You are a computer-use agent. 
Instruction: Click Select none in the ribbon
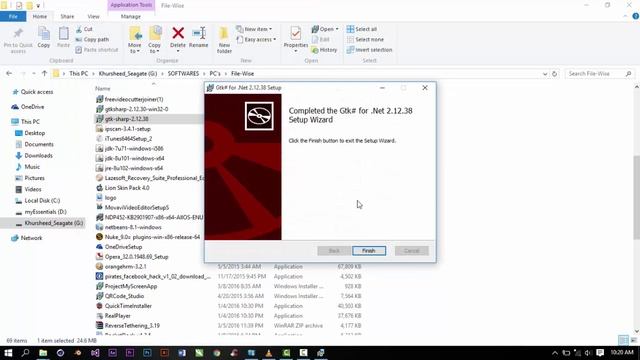tap(365, 40)
